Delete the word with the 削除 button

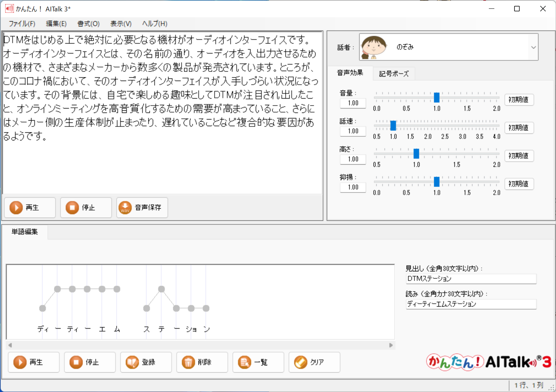click(x=202, y=362)
